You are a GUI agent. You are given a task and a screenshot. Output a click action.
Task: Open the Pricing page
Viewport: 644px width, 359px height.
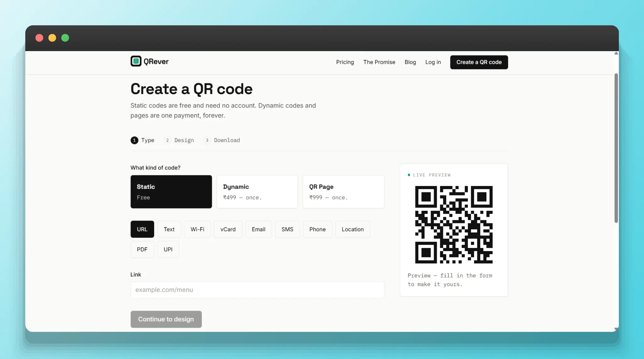345,62
